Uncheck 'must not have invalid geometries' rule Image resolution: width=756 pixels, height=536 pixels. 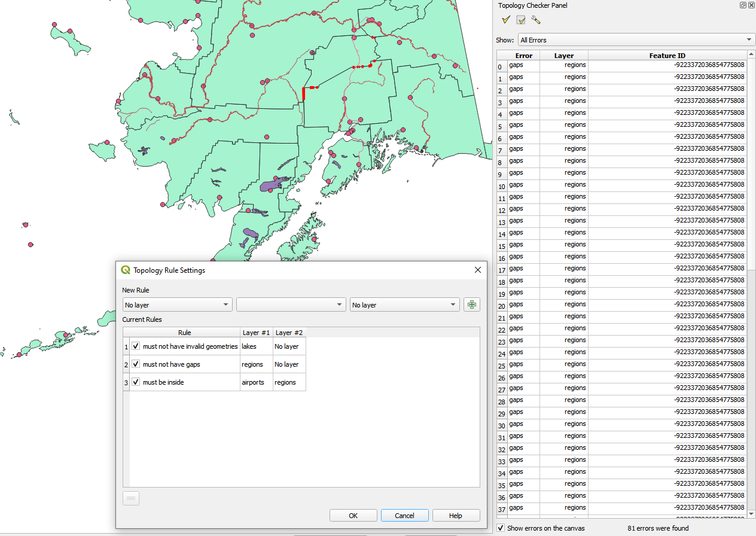(x=136, y=346)
